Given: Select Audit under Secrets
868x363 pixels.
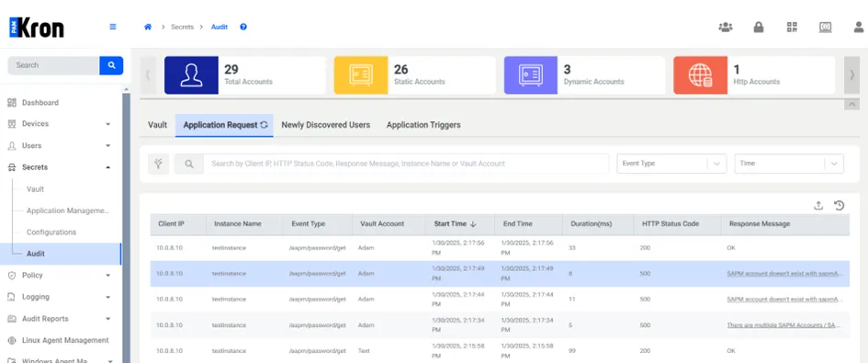Looking at the screenshot, I should (61, 254).
